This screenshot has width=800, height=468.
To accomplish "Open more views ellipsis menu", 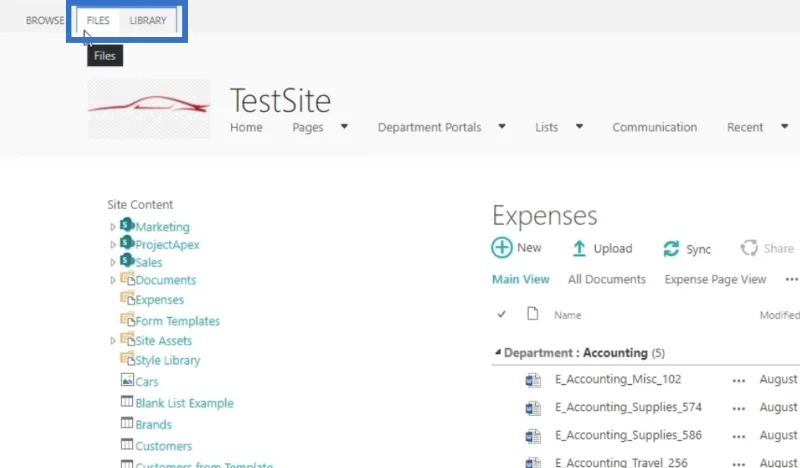I will click(792, 279).
